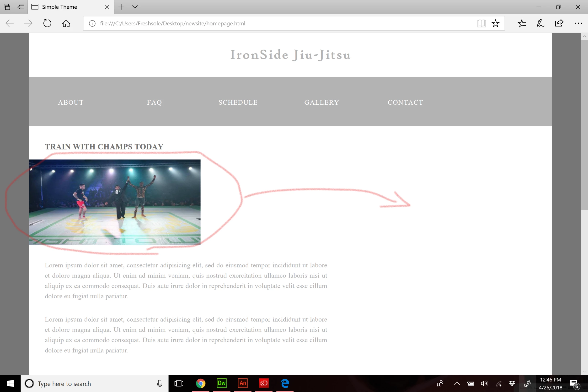
Task: Open the ABOUT navigation link
Action: click(71, 102)
